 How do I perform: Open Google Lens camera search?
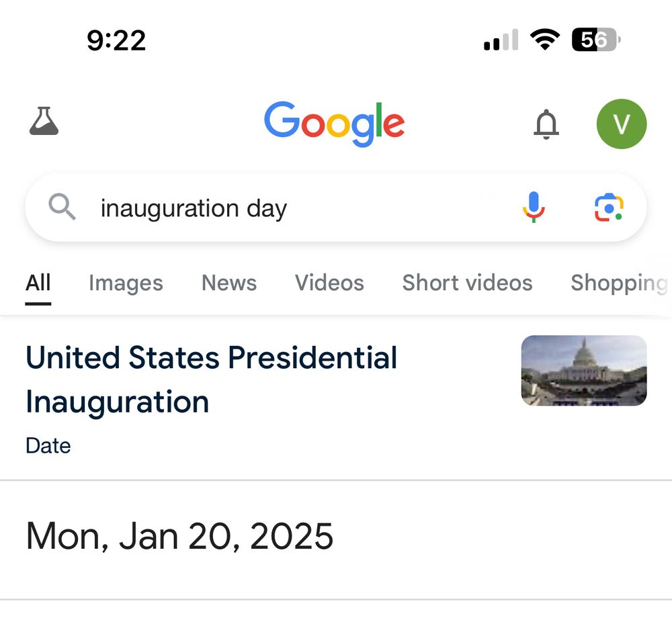point(609,208)
